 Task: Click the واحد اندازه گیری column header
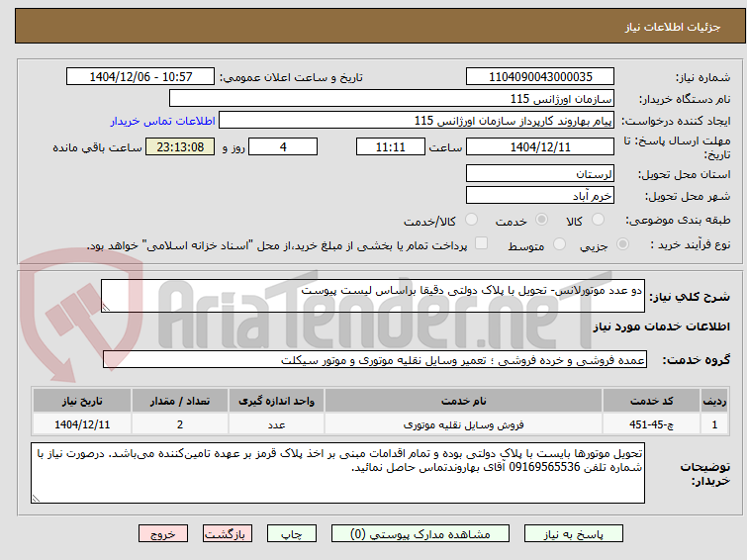276,401
